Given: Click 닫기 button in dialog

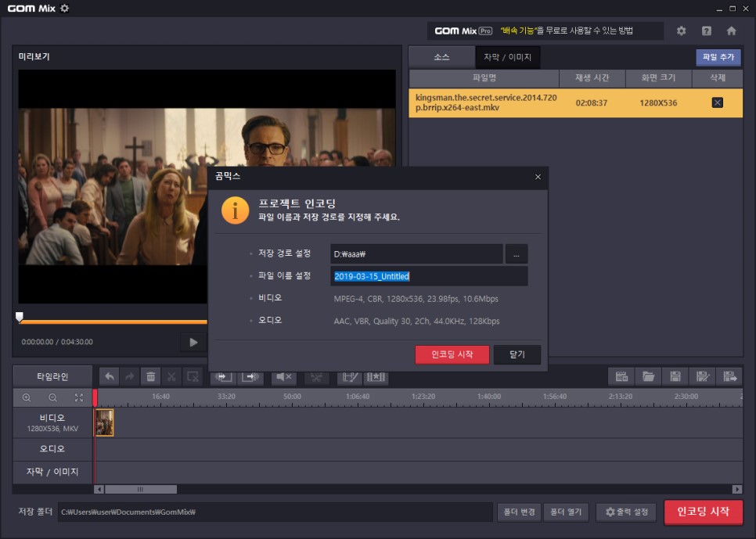Looking at the screenshot, I should click(517, 354).
